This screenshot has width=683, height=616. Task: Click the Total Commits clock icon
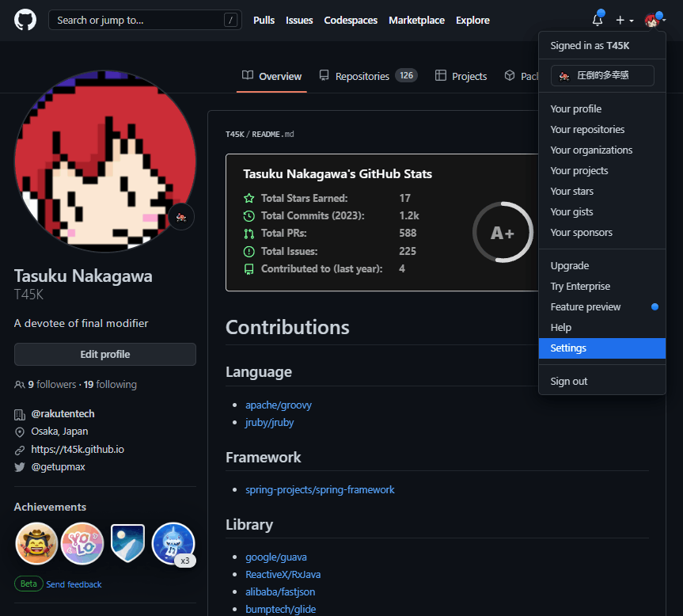tap(249, 215)
